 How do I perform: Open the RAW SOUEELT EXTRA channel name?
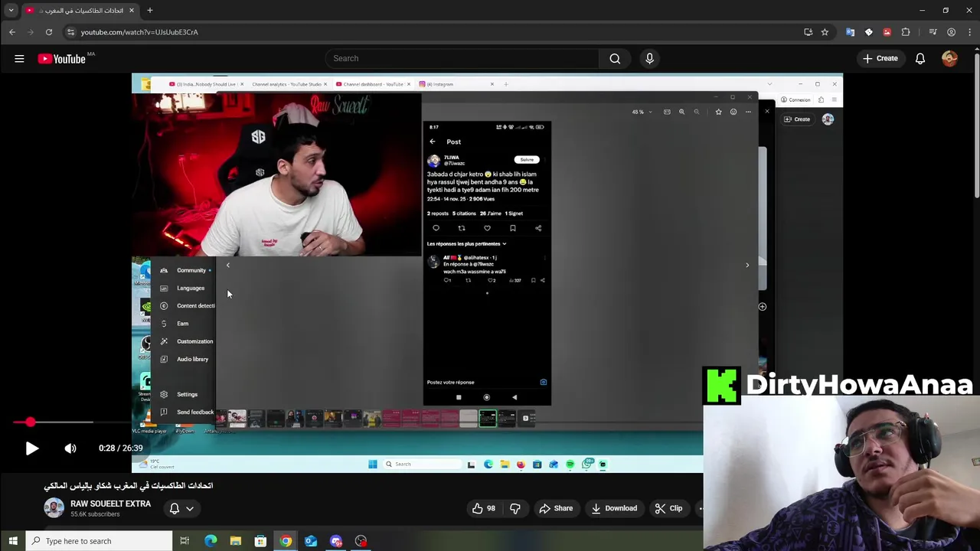tap(110, 504)
